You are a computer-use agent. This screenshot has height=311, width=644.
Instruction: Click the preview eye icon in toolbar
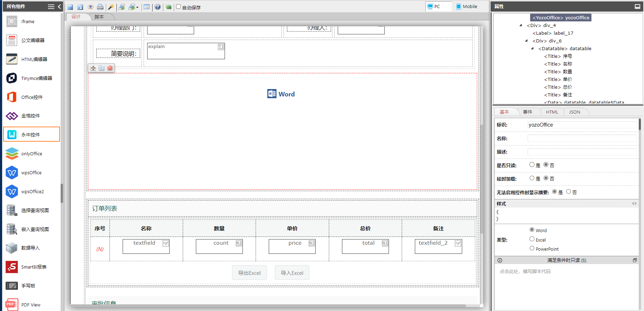tap(90, 7)
